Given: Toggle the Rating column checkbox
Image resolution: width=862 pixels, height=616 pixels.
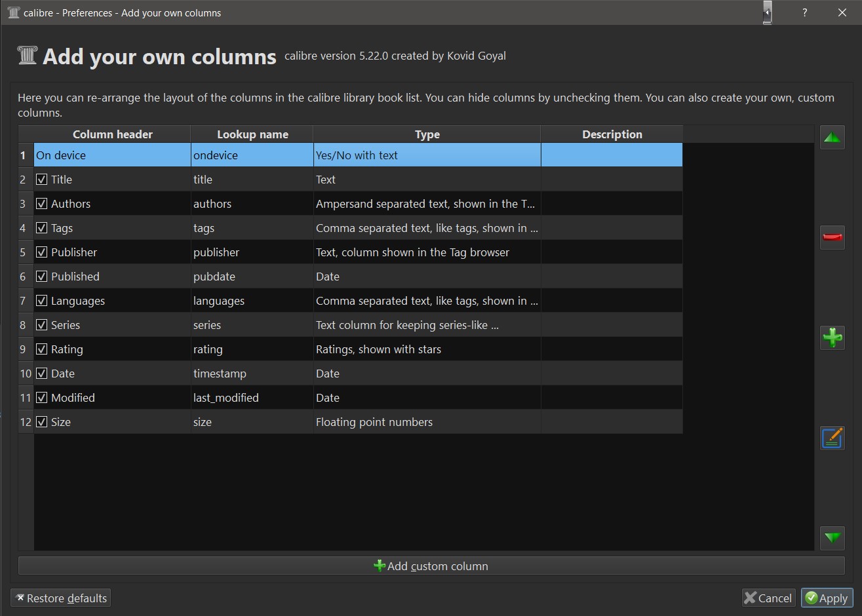Looking at the screenshot, I should point(42,349).
